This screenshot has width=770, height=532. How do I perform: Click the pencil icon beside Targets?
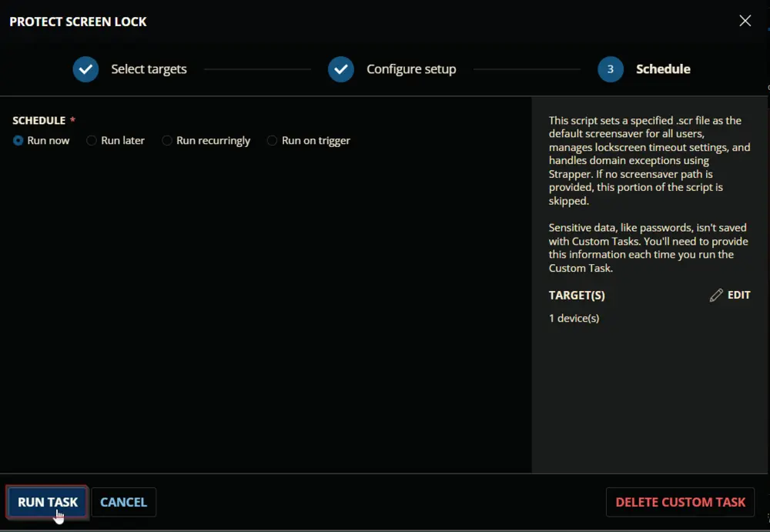pyautogui.click(x=716, y=295)
